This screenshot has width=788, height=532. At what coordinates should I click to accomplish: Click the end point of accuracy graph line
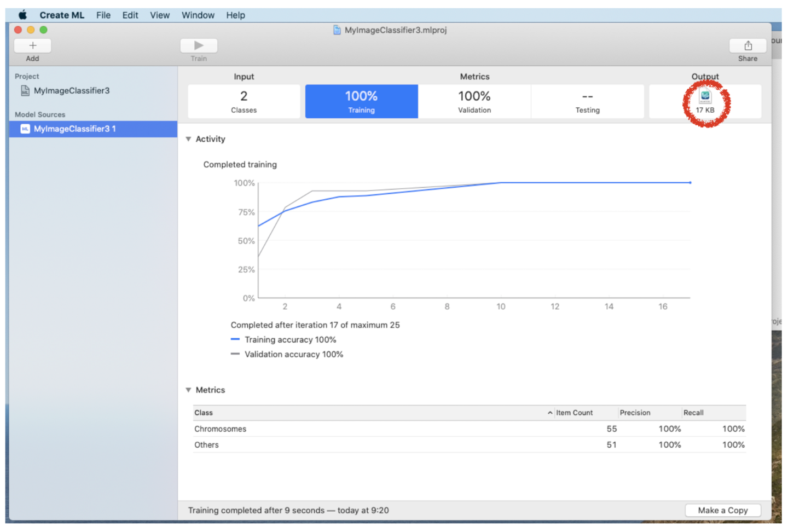click(x=690, y=183)
